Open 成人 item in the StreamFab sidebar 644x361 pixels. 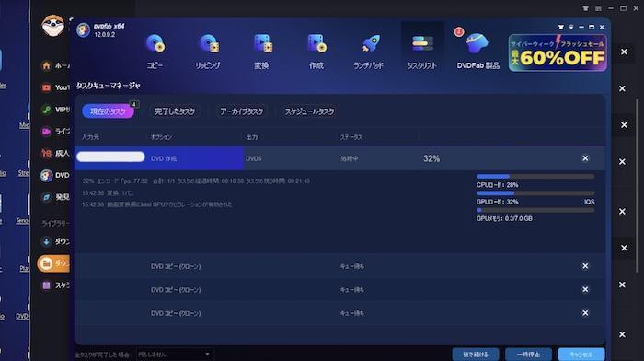point(55,154)
